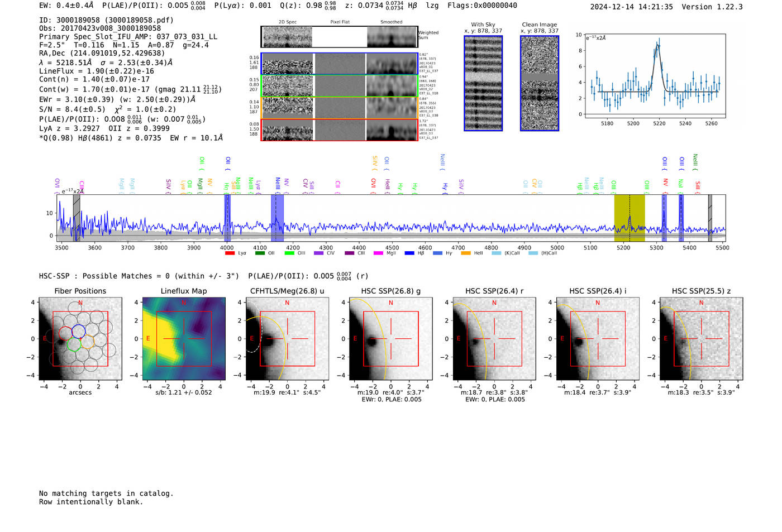Click the magenta MgII legend swatch
This screenshot has width=782, height=532.
tap(378, 253)
